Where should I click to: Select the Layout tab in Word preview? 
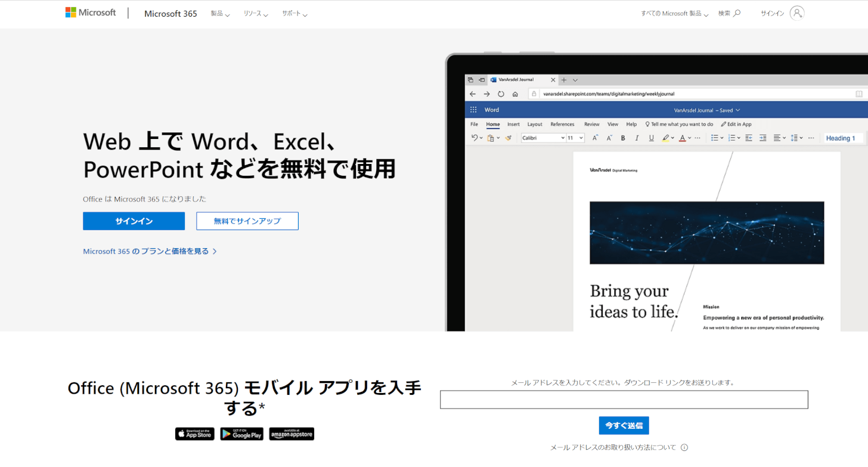point(535,124)
